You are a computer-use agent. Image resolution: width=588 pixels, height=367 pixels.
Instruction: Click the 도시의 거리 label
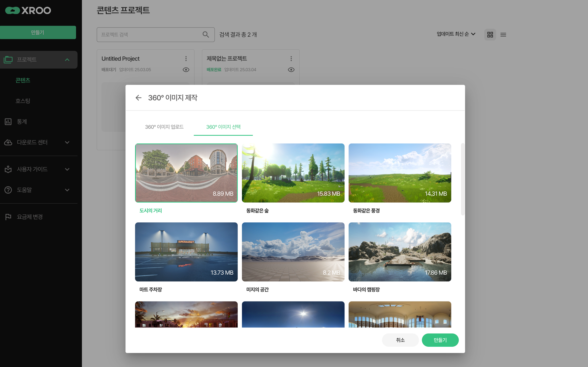point(151,211)
